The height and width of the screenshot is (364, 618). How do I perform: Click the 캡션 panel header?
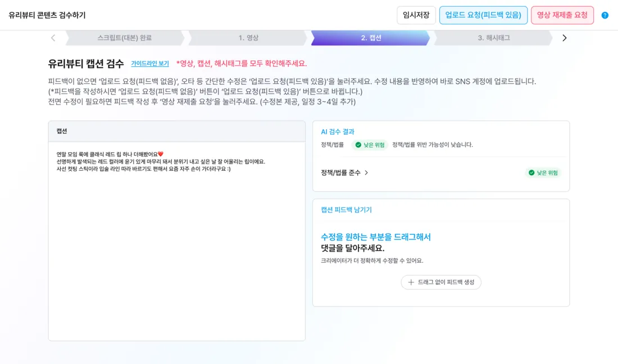176,131
